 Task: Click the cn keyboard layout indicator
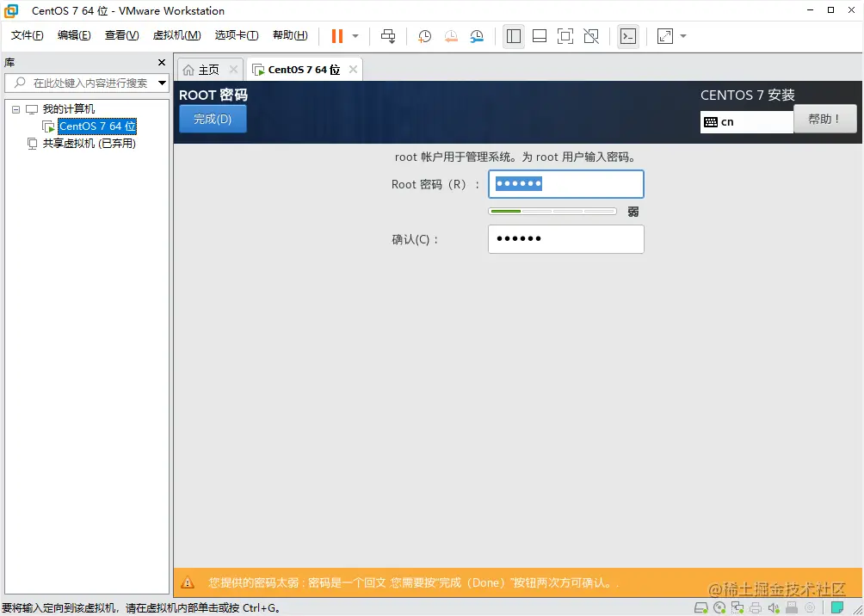[747, 122]
